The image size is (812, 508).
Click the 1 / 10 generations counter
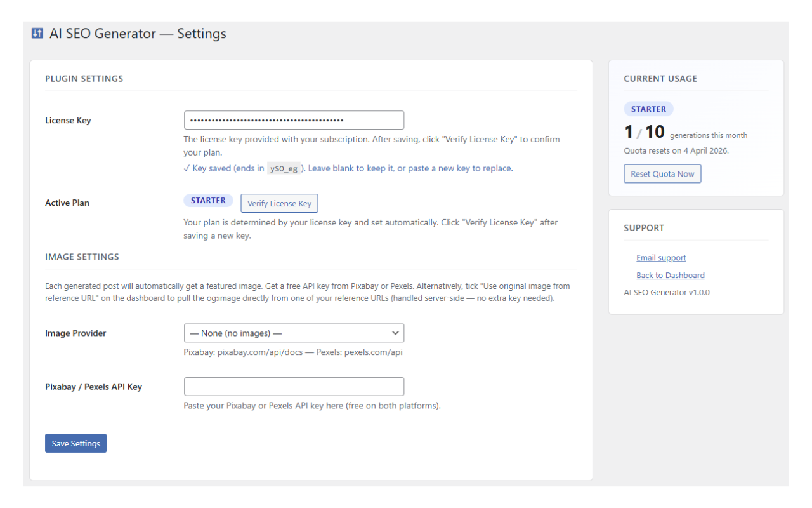(x=644, y=131)
